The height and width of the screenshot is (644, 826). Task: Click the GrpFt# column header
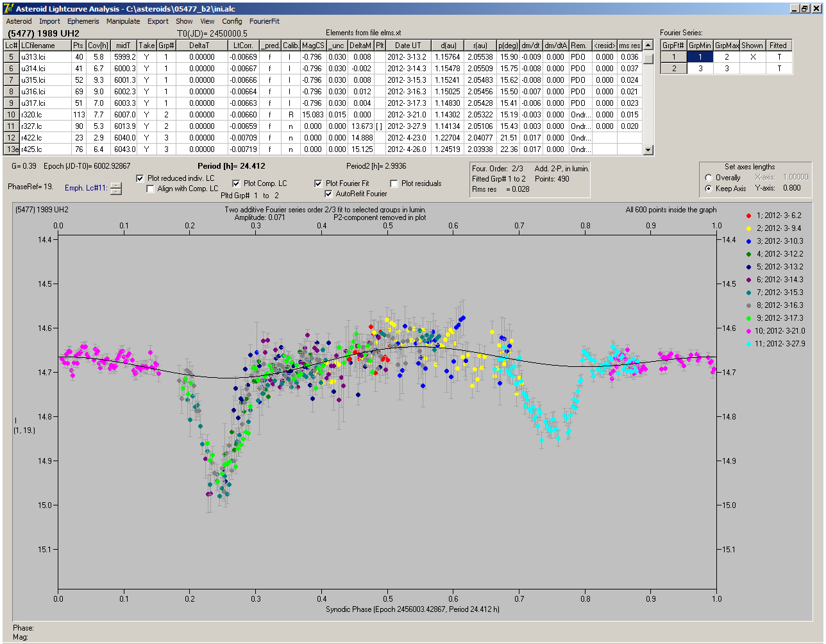click(x=674, y=46)
